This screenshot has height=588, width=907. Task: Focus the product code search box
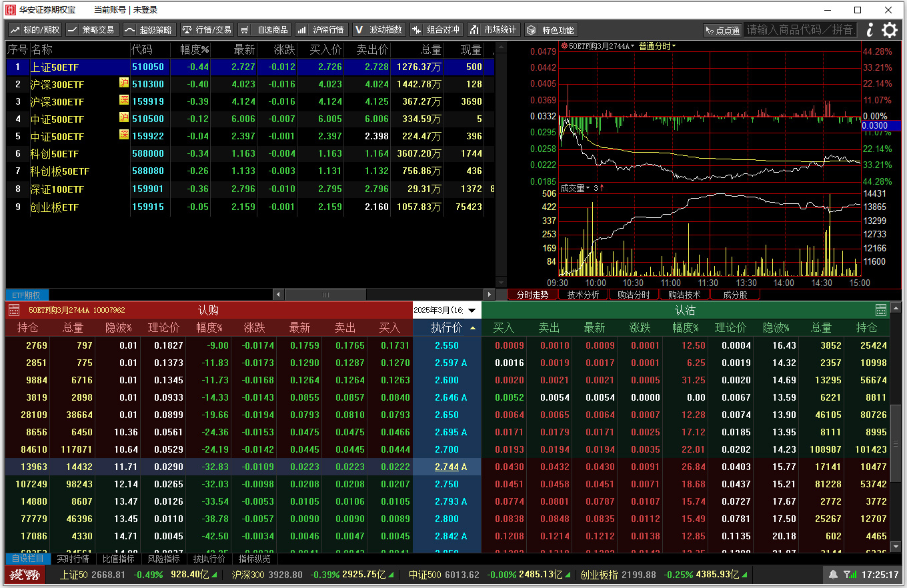[x=800, y=30]
